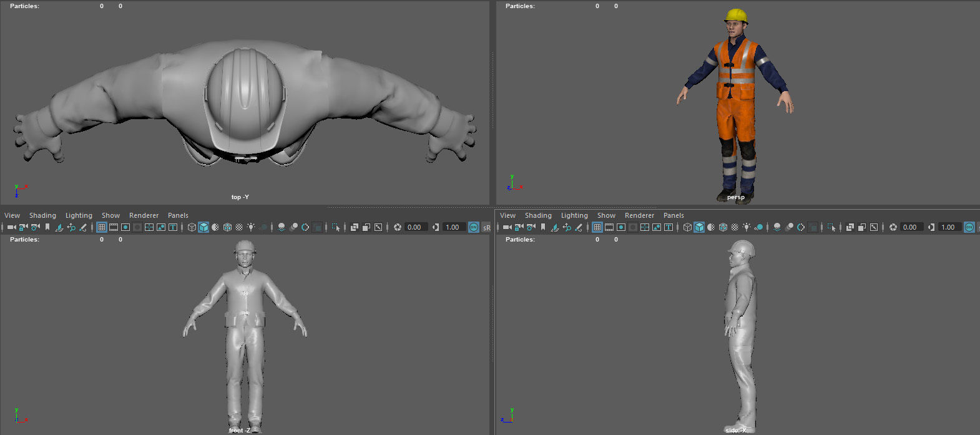Toggle Motion Blur in front panel toolbar
Image resolution: width=980 pixels, height=435 pixels.
point(294,227)
